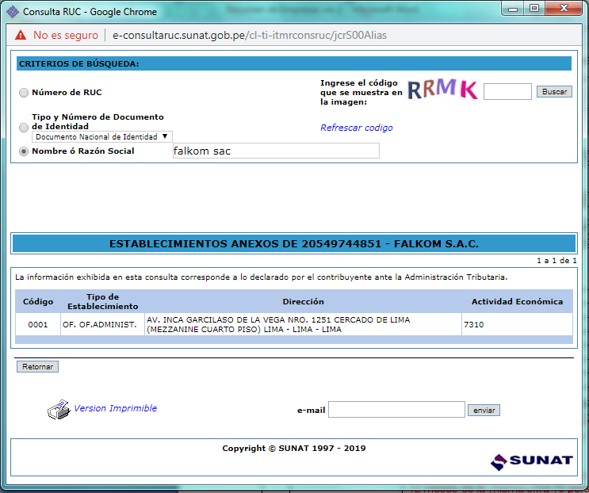Click the 1 a 1 de 1 pagination text
This screenshot has width=589, height=493.
[556, 260]
